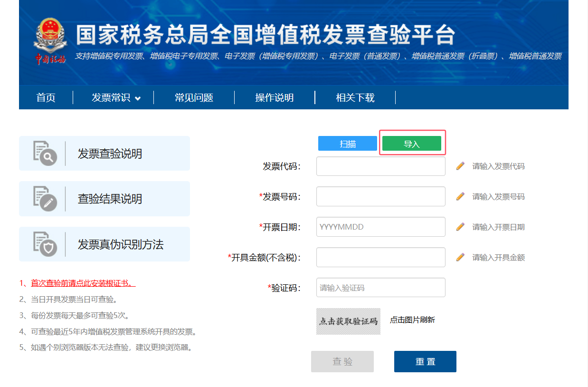Focus the 发票代码 input field

tap(381, 166)
